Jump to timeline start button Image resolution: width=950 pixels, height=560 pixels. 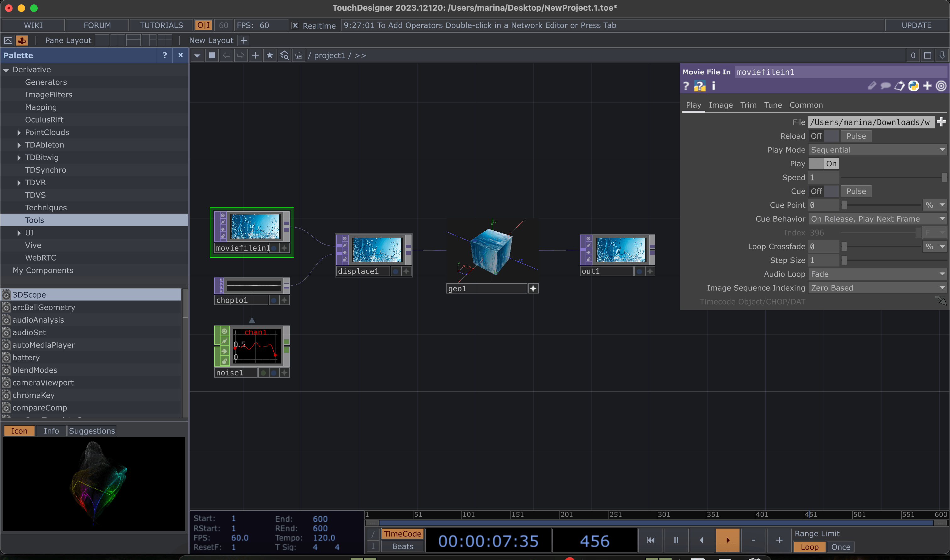point(650,540)
